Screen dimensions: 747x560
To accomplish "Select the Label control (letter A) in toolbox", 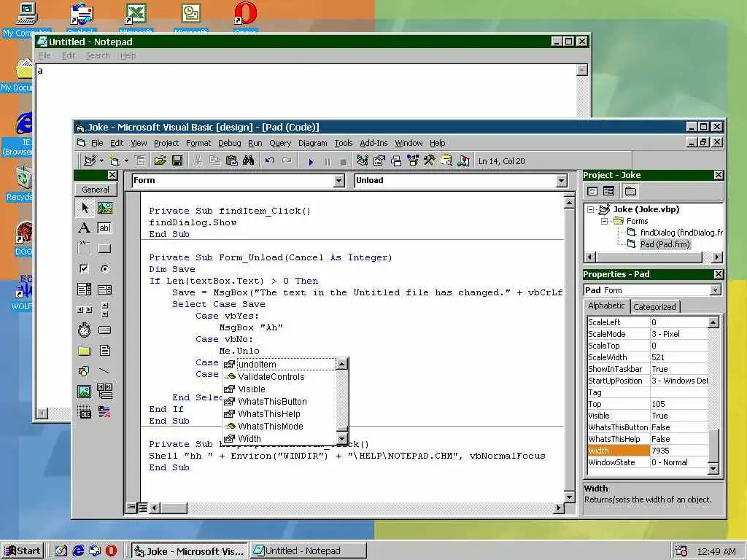I will (85, 227).
